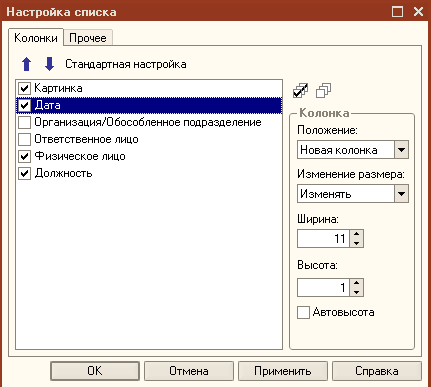The width and height of the screenshot is (431, 387).
Task: Click the Применить button
Action: 283,371
